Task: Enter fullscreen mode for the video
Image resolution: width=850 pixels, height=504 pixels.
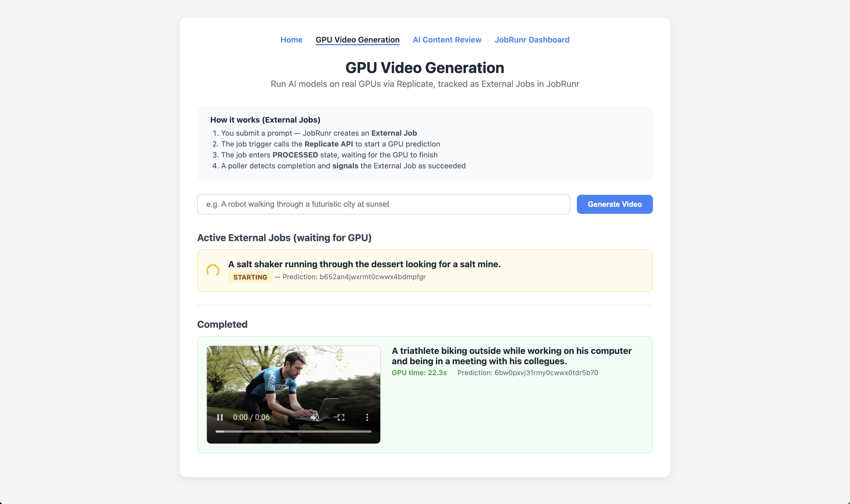Action: click(341, 417)
